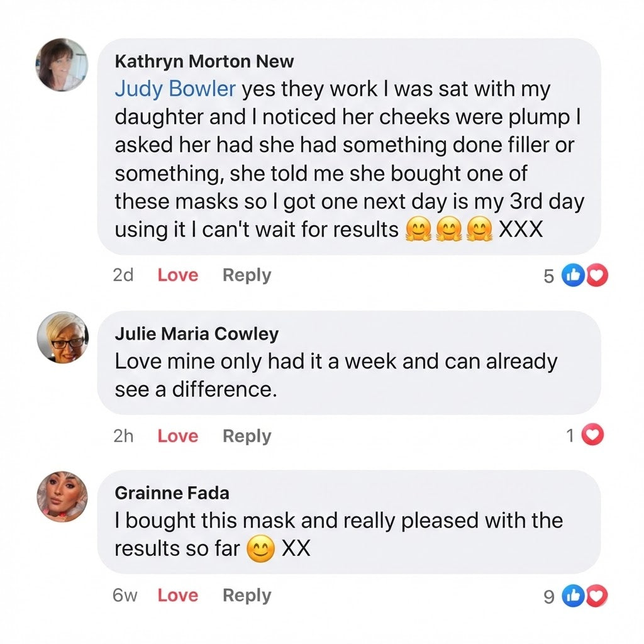Click the 6w timestamp on Grainne's comment
This screenshot has height=644, width=644.
(125, 596)
